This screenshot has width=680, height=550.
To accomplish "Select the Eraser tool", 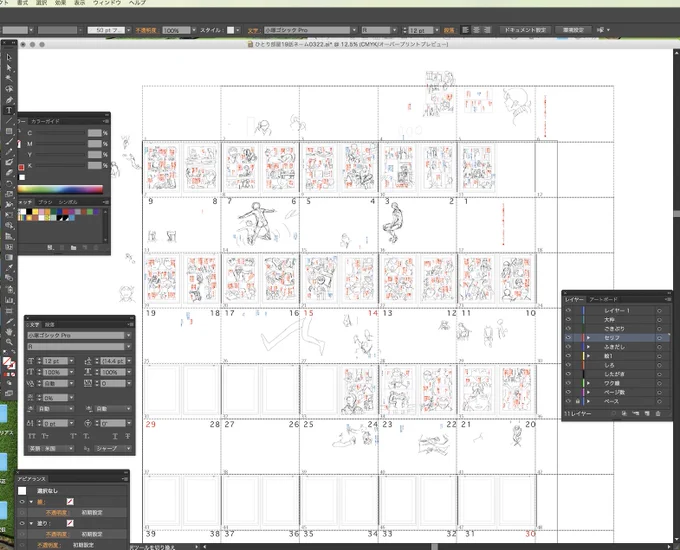I will (x=9, y=173).
